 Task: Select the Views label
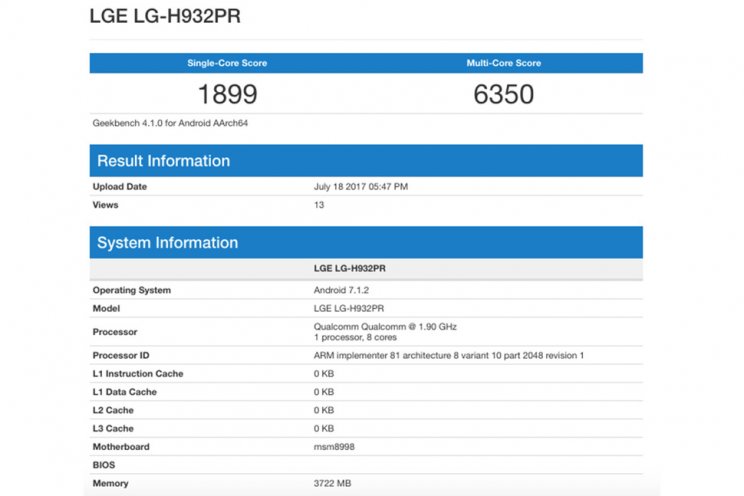pos(105,205)
